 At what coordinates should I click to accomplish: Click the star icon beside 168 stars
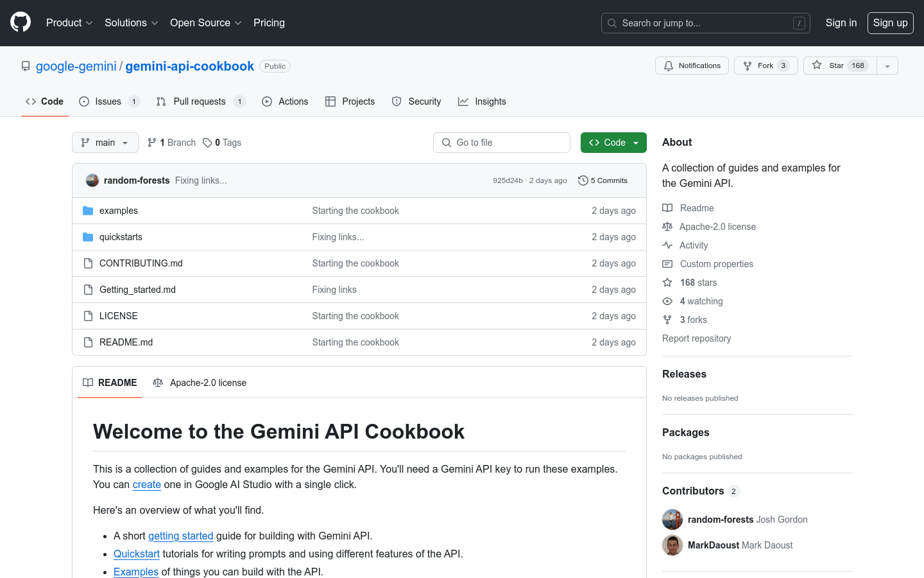tap(667, 283)
